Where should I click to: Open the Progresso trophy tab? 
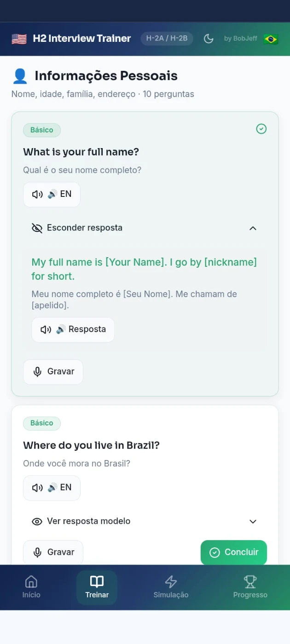(250, 587)
